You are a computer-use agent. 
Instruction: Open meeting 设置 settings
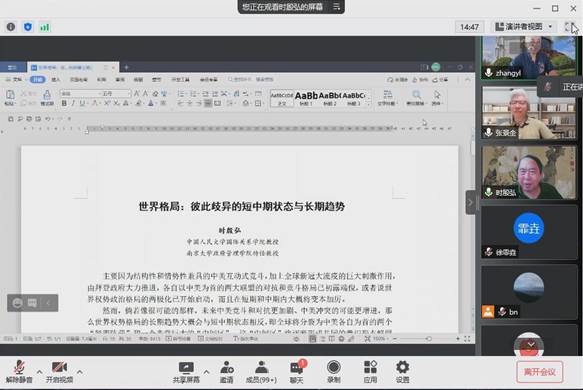402,372
